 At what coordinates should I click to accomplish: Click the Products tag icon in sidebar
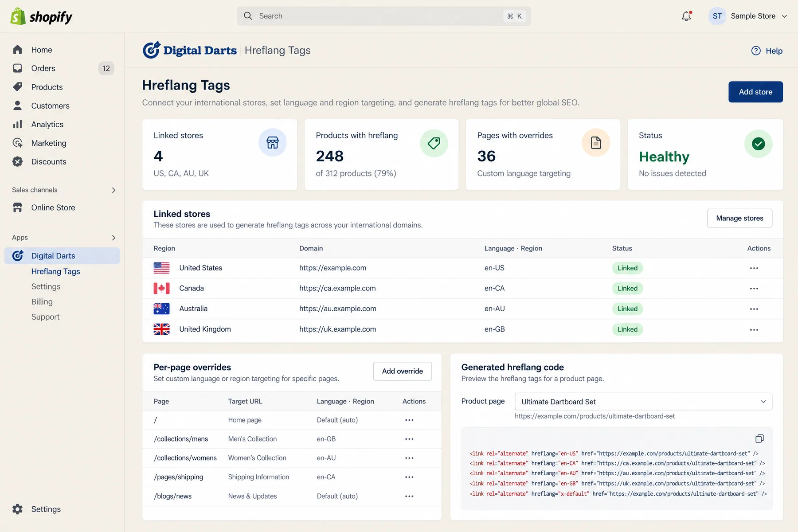click(x=18, y=87)
